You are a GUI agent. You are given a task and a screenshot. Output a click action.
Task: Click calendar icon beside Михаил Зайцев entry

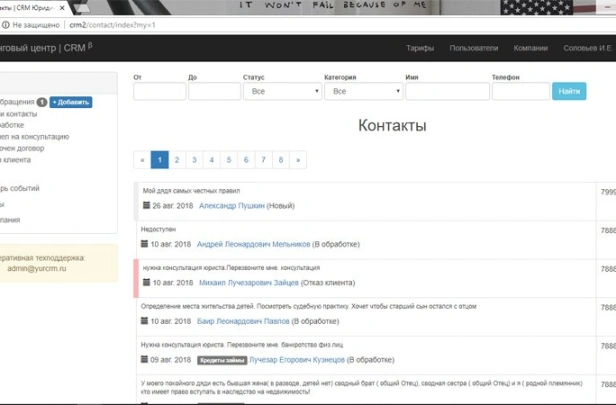coord(146,282)
